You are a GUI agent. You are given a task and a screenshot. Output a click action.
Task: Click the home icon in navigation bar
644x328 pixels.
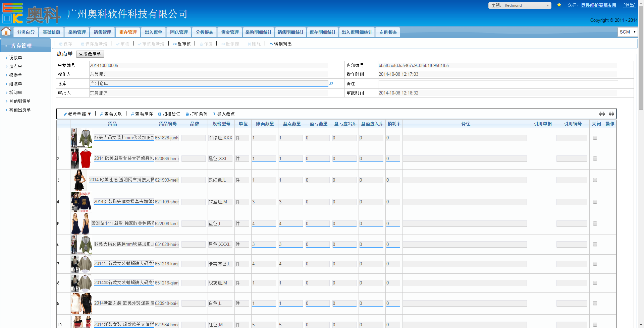click(6, 32)
